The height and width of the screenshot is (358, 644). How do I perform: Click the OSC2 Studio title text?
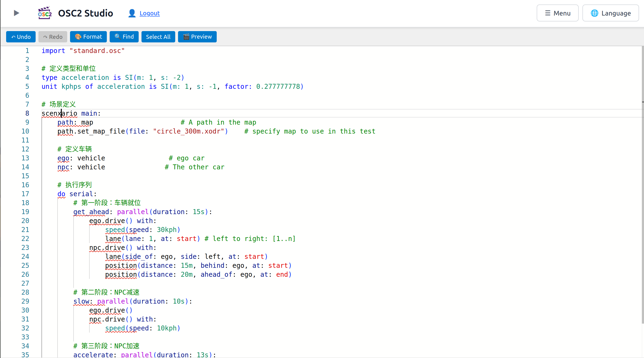86,13
